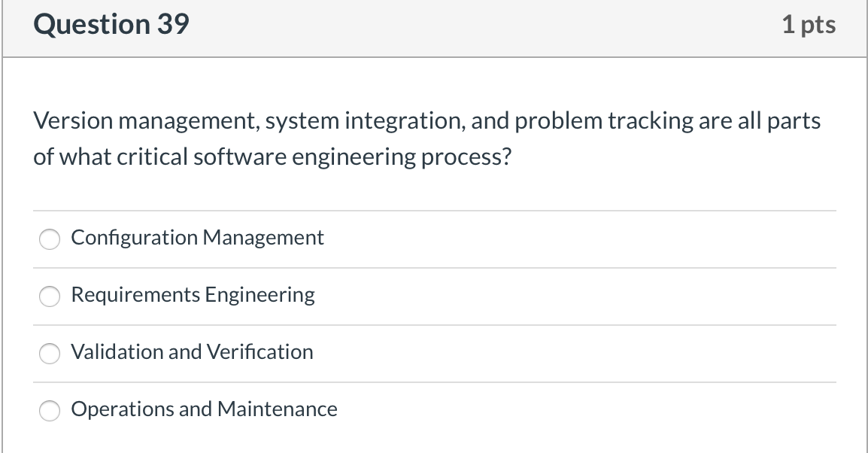Click the question text paragraph

(x=427, y=138)
